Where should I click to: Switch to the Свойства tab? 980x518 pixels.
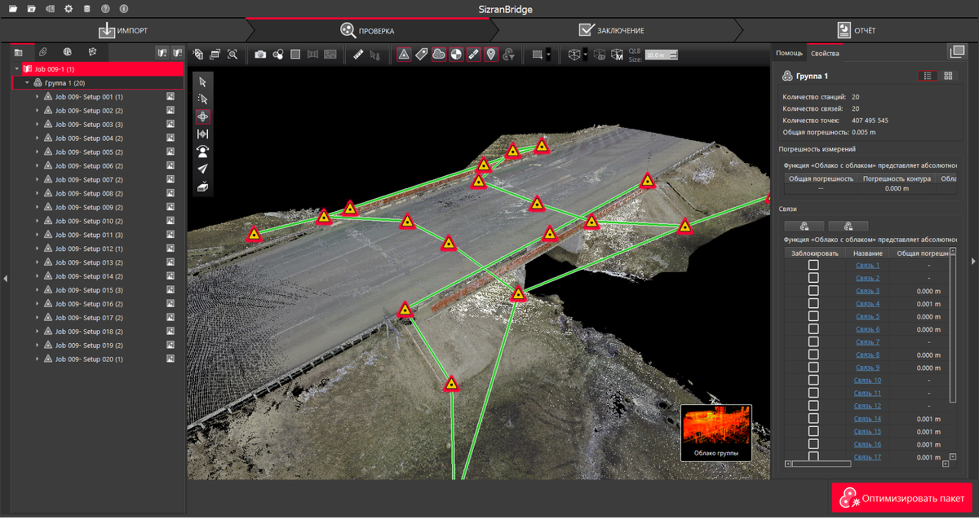[x=825, y=53]
